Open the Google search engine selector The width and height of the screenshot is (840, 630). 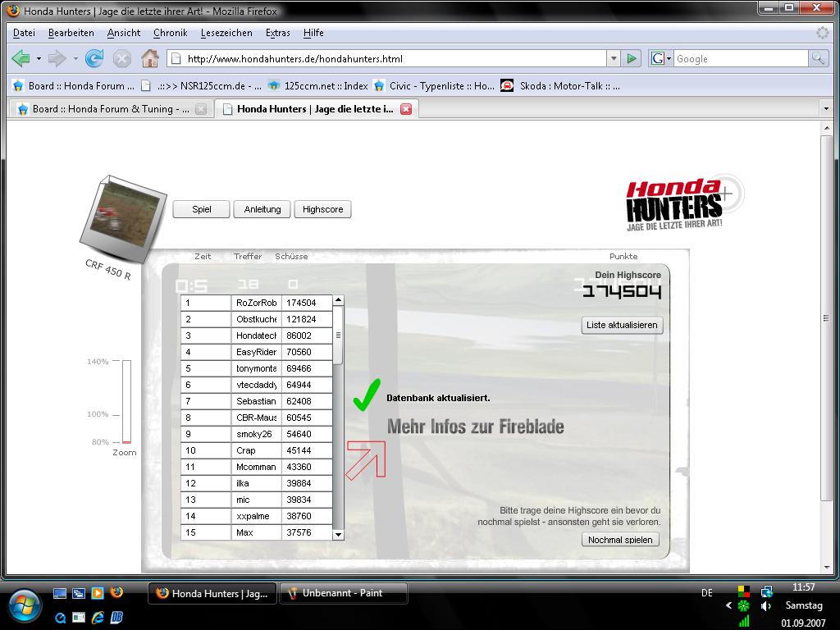pos(660,58)
